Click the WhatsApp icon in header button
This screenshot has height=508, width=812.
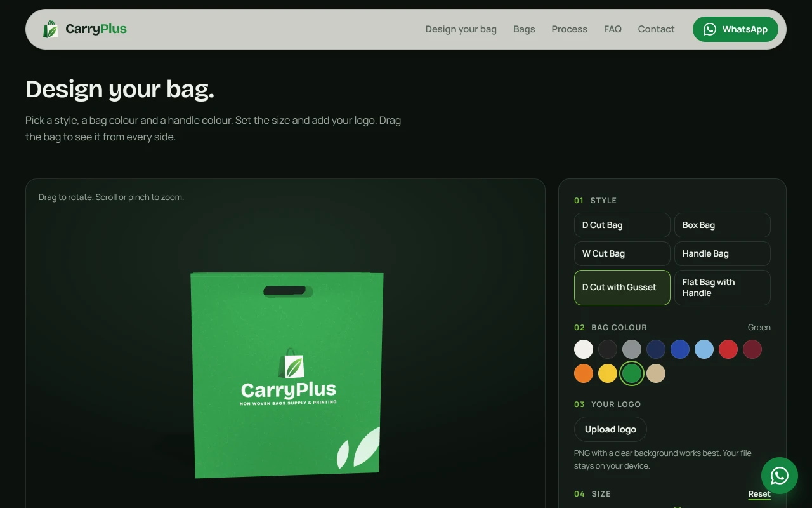(710, 29)
